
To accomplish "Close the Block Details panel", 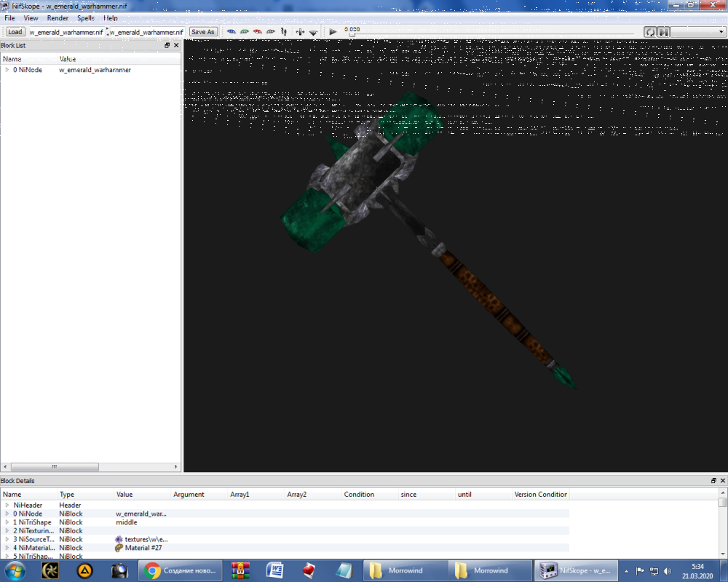I will click(723, 480).
